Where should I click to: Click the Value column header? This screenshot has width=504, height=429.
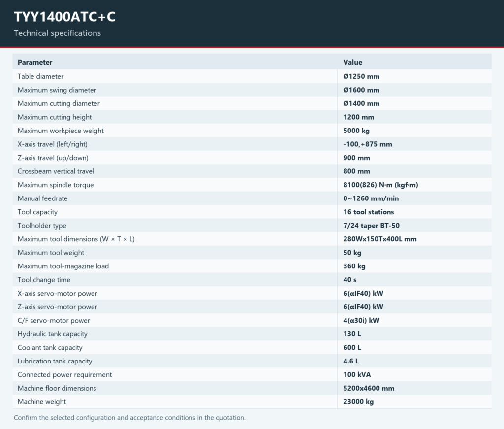[x=352, y=62]
